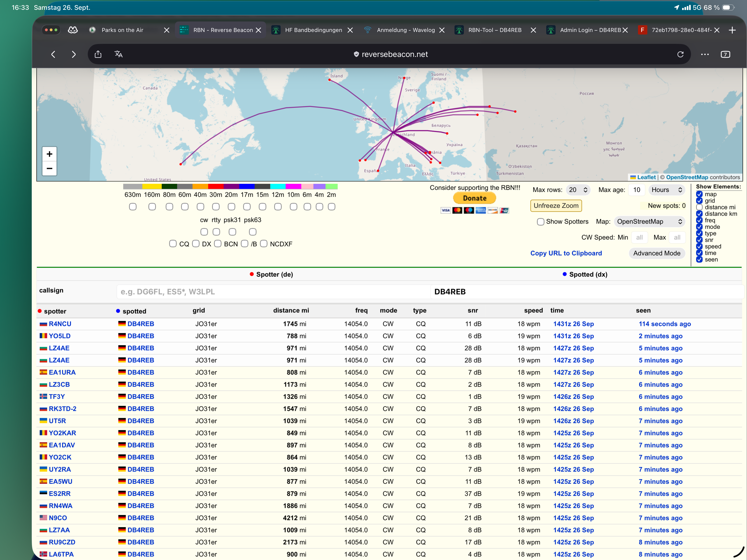Viewport: 747px width, 560px height.
Task: Open the tab overview showing 7 tabs
Action: click(725, 54)
